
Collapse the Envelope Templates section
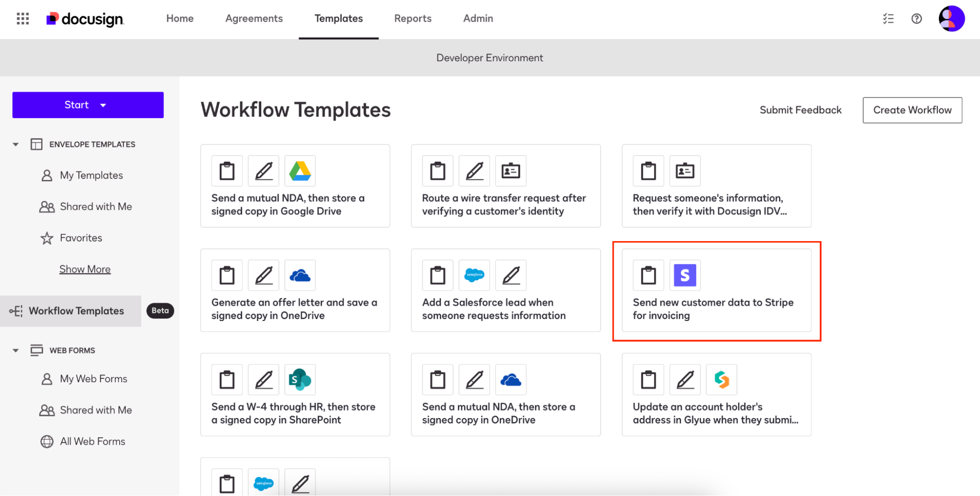(16, 145)
